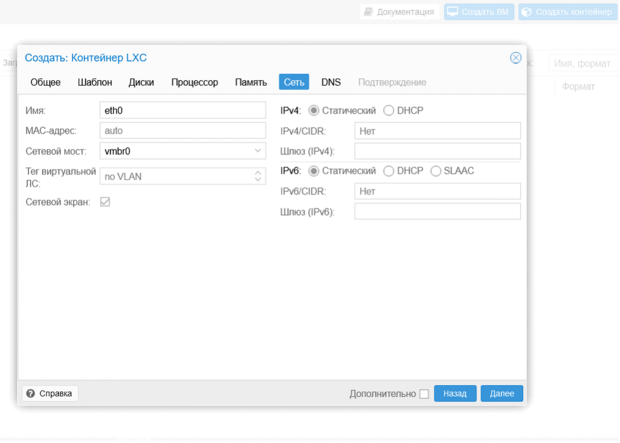Click the Создать ВМ button
620x443 pixels.
coord(478,12)
